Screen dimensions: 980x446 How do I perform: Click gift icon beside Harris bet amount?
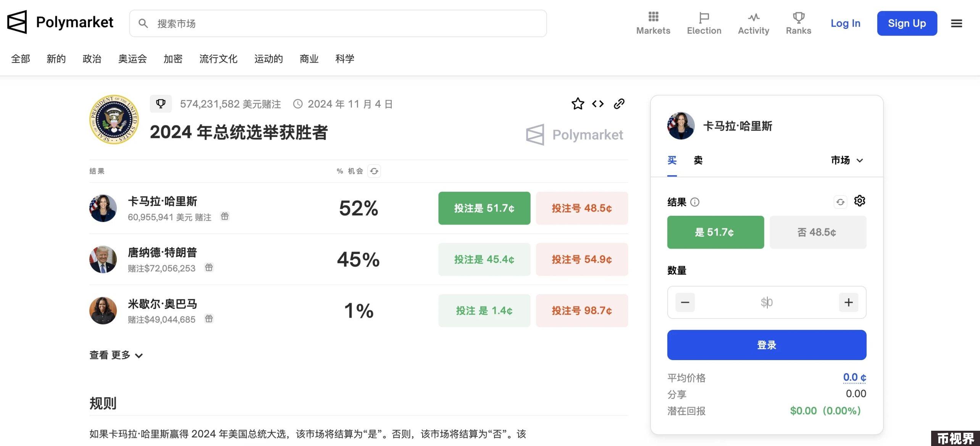click(225, 217)
